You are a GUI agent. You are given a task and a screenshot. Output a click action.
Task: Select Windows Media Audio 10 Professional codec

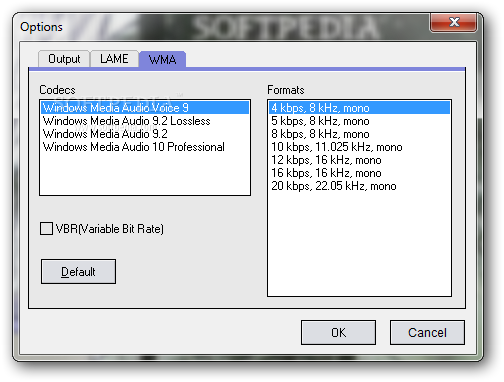point(145,147)
